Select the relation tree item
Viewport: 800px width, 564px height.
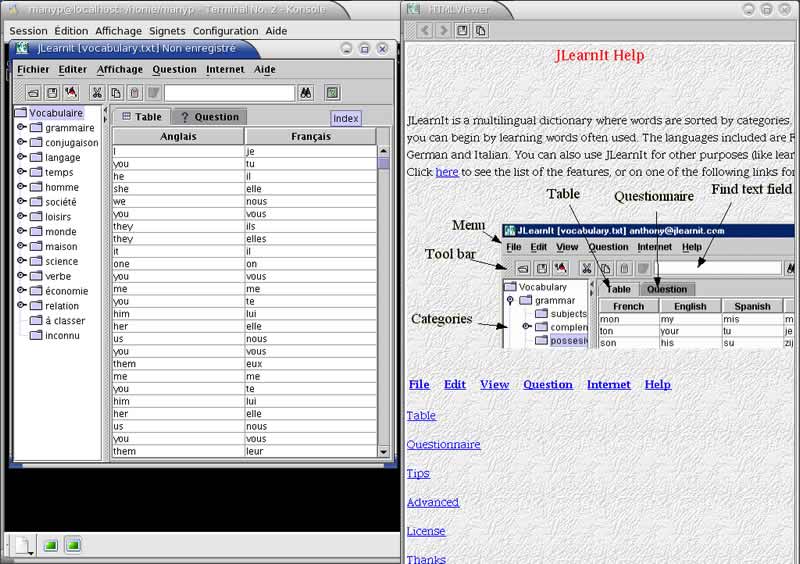coord(62,306)
